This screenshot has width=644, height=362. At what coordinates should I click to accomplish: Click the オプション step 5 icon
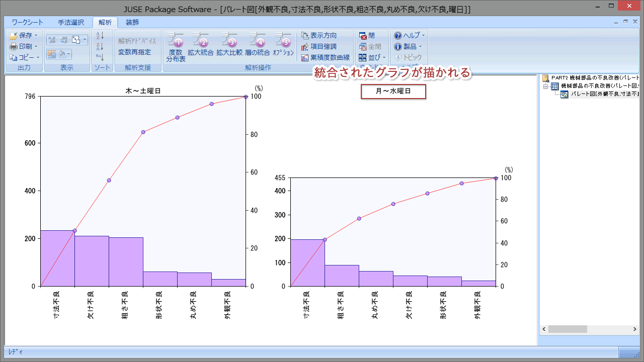tap(283, 44)
